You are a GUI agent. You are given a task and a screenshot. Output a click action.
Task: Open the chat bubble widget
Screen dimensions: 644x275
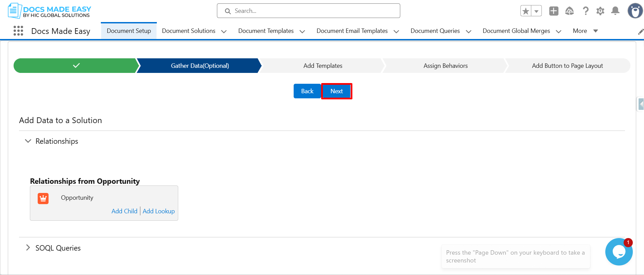(x=619, y=252)
